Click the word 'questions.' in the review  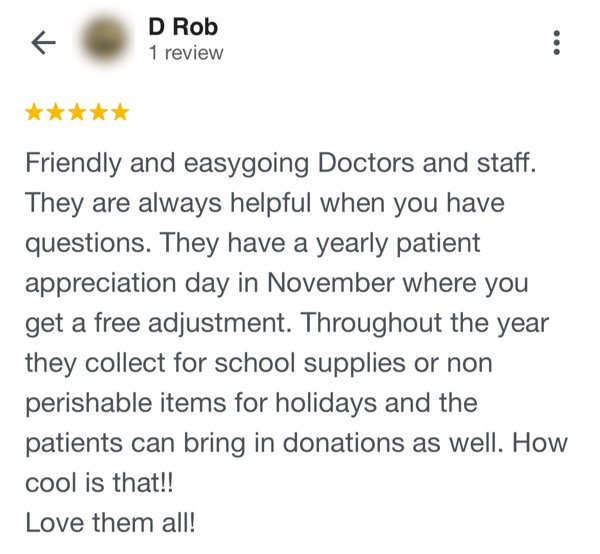[x=88, y=244]
